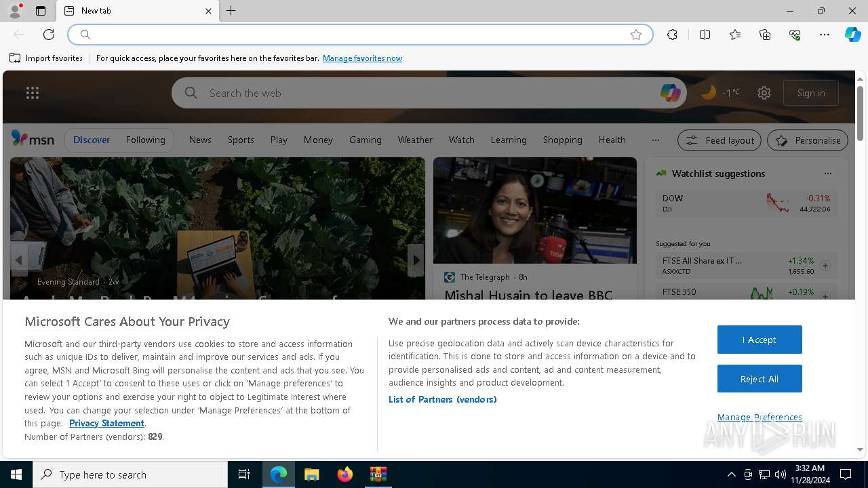Open the DOW stock row

click(x=747, y=203)
